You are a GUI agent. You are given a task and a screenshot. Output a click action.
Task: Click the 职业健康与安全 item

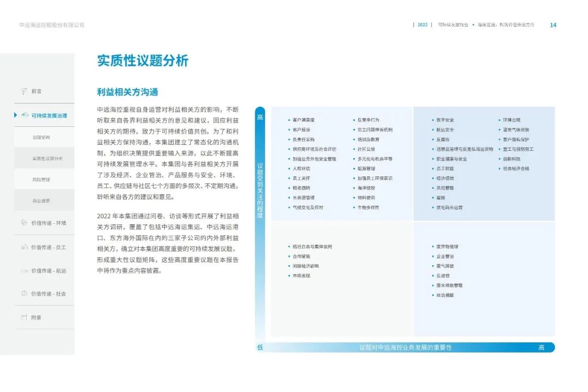[x=451, y=159]
